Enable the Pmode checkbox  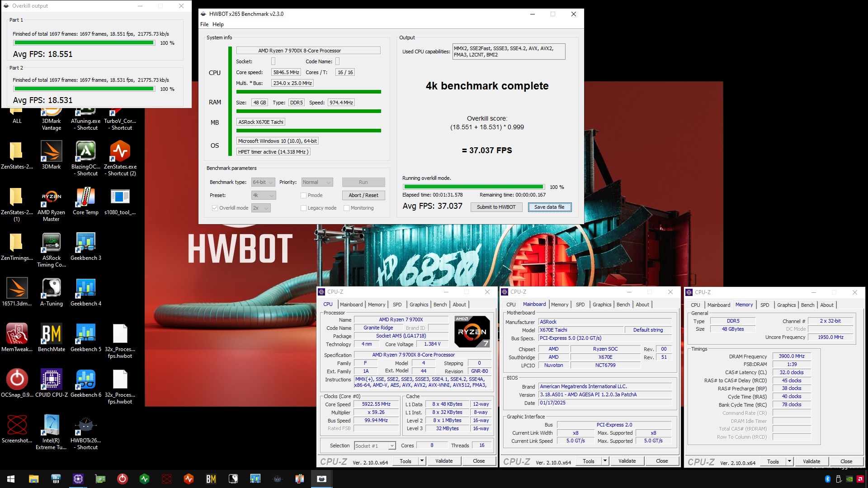[x=303, y=195]
